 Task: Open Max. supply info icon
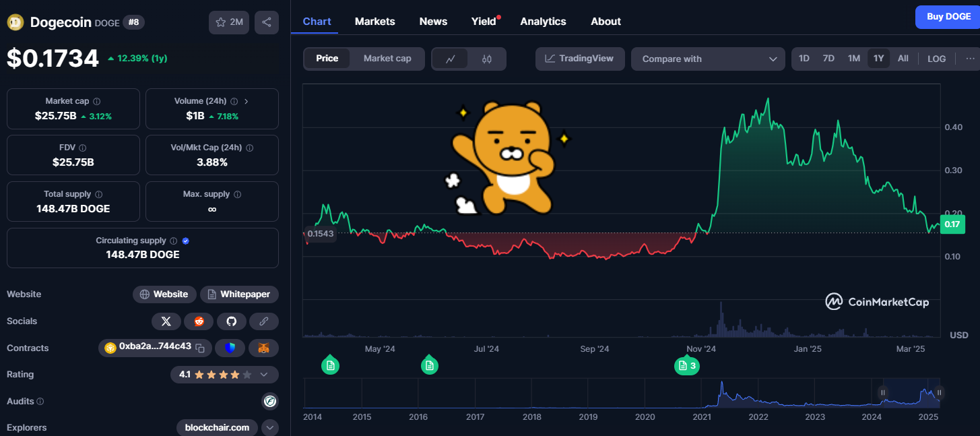coord(237,194)
